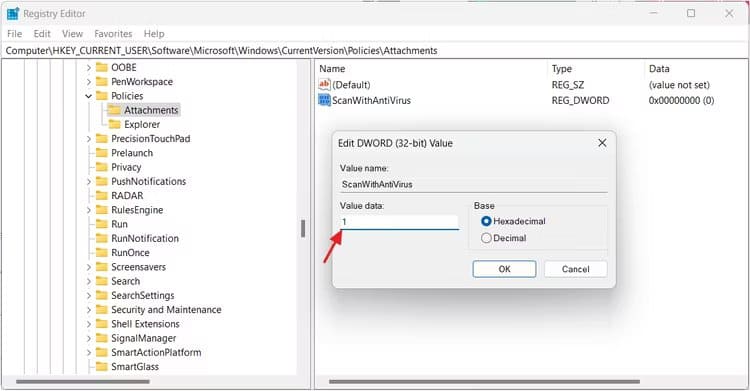This screenshot has height=391, width=750.
Task: Click the SearchSettings folder icon
Action: click(101, 295)
